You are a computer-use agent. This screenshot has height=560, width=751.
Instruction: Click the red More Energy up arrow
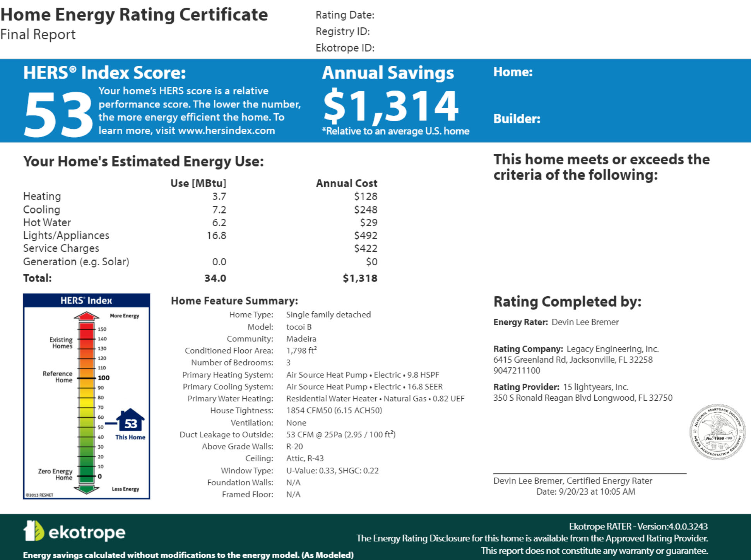click(x=87, y=316)
